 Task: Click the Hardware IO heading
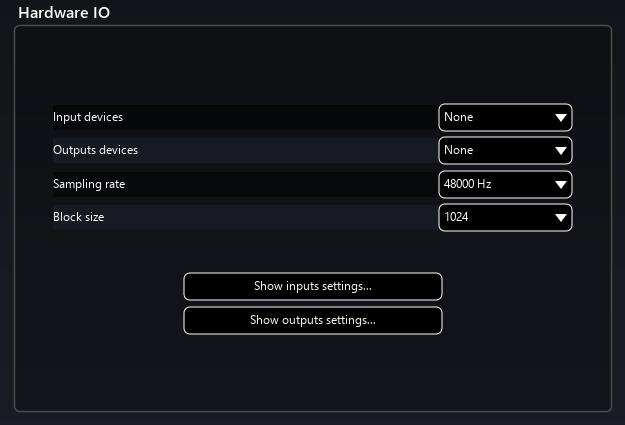coord(64,13)
